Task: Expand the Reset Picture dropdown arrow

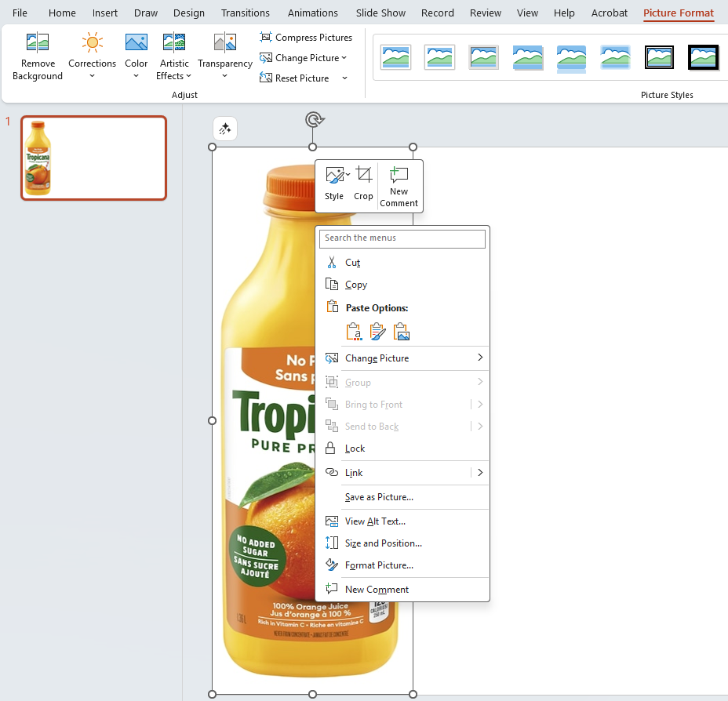Action: (x=344, y=78)
